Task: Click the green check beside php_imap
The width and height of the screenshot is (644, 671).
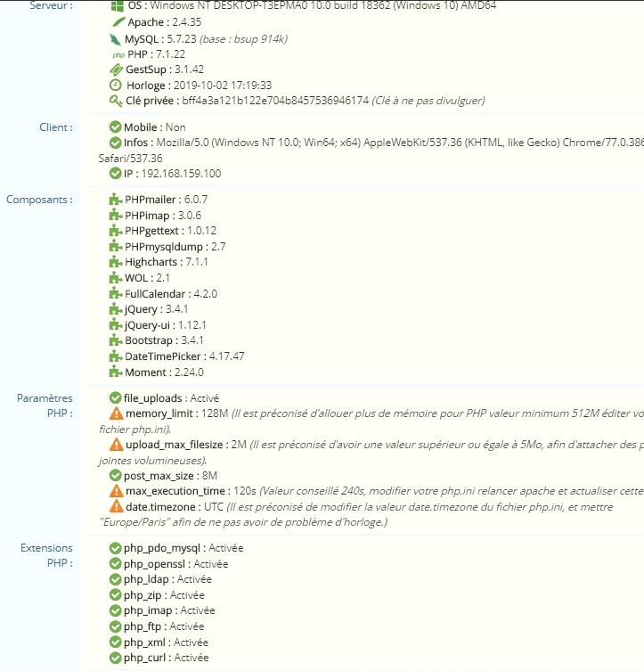Action: pos(115,610)
